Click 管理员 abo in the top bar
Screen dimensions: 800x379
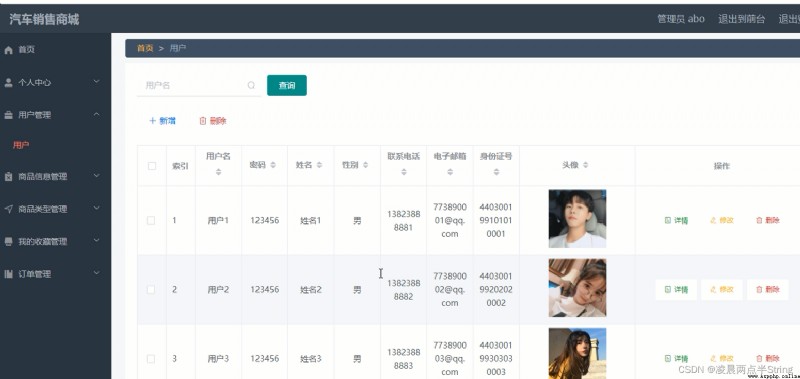(x=681, y=19)
